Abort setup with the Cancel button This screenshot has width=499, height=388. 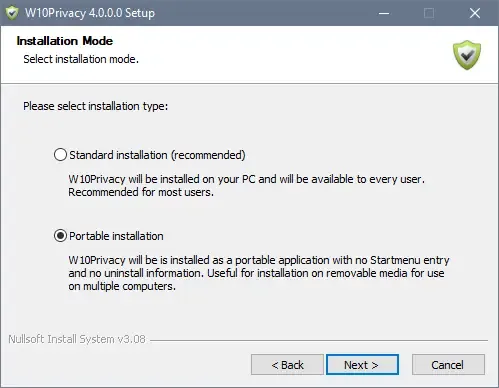[x=448, y=365]
